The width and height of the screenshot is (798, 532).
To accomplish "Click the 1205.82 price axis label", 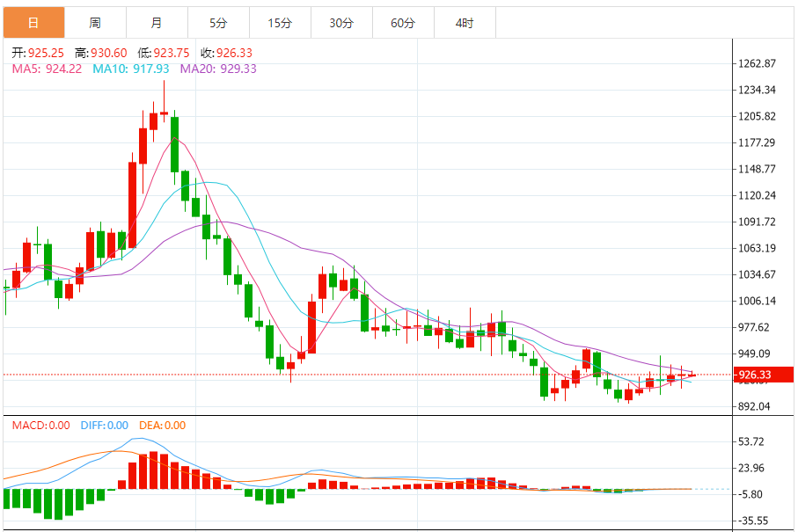I will pos(758,116).
